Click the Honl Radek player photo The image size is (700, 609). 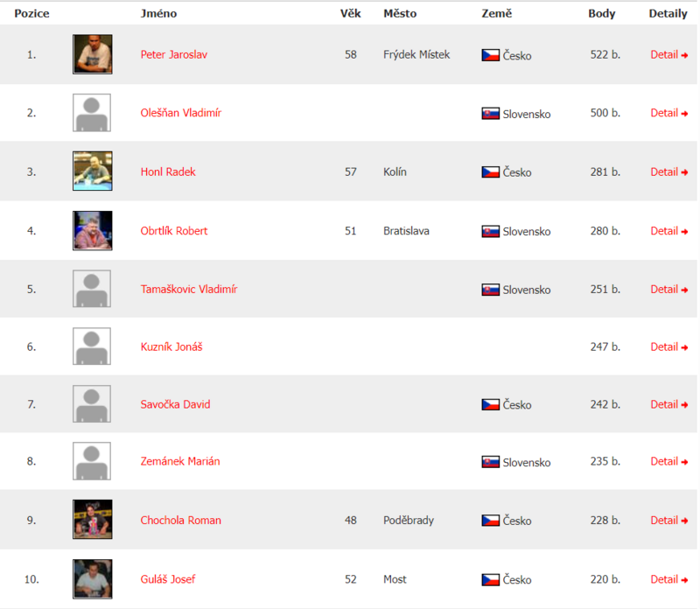(93, 171)
